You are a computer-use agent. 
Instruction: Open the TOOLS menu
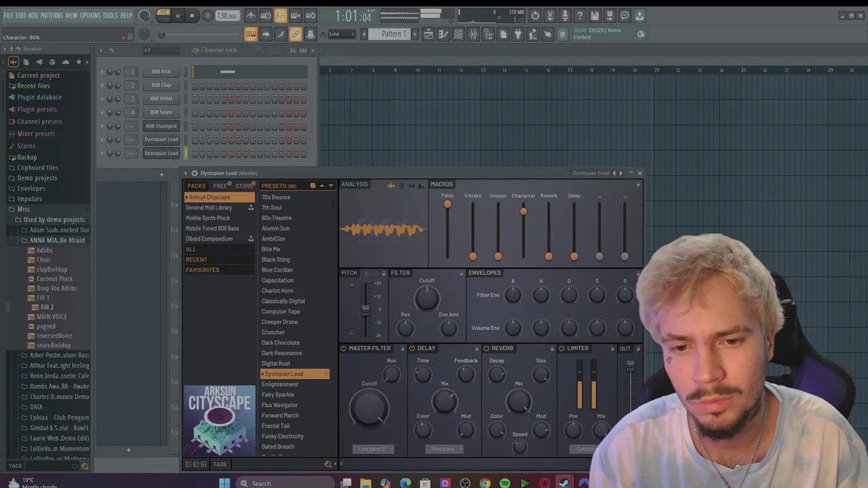click(111, 16)
